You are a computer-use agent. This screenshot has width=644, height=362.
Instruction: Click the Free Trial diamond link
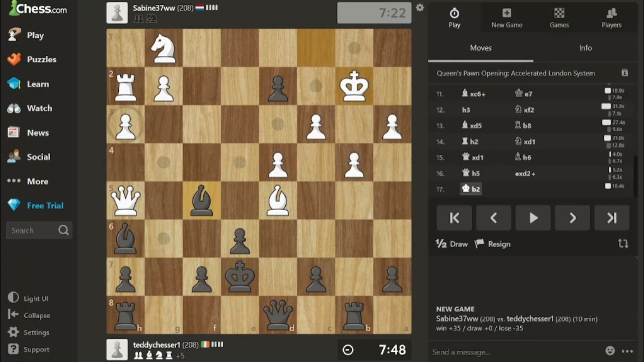[x=35, y=206]
